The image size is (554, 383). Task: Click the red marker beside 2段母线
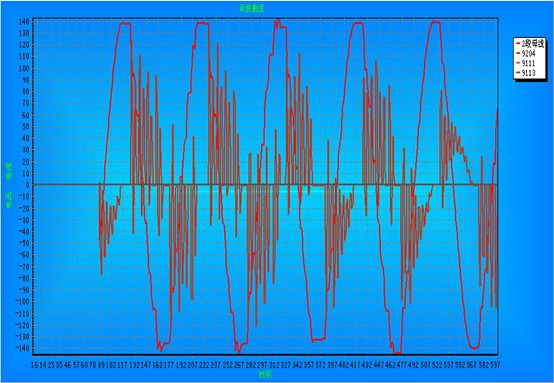point(518,44)
